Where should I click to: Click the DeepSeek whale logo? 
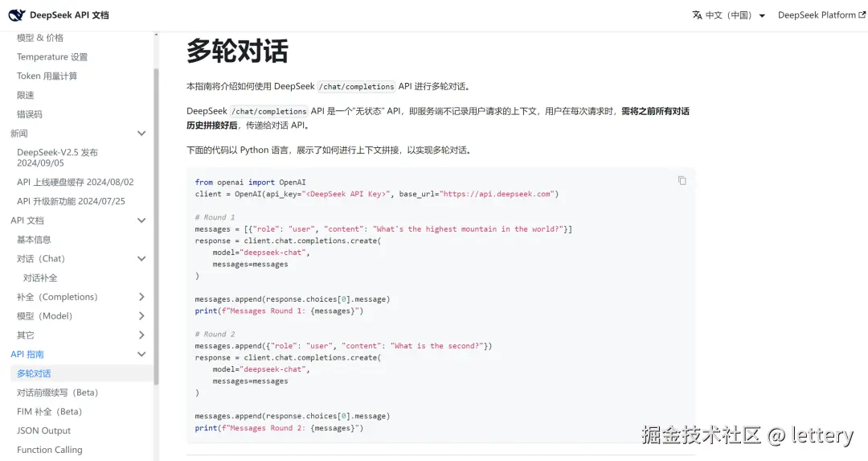pyautogui.click(x=17, y=15)
